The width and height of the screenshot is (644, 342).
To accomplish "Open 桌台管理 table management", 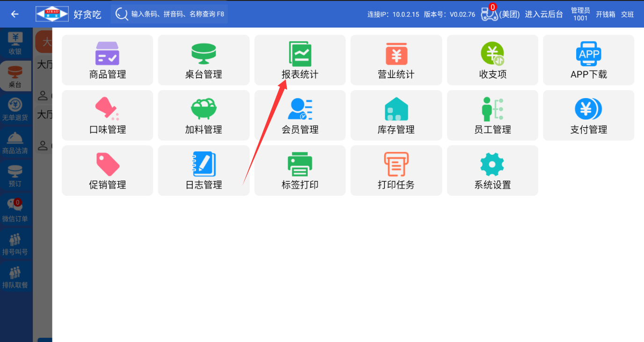I will click(x=203, y=54).
